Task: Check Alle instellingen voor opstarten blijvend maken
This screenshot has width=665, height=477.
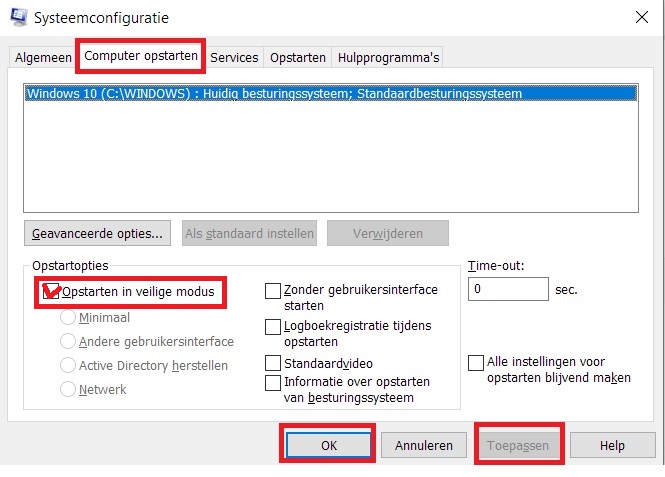Action: (x=476, y=363)
